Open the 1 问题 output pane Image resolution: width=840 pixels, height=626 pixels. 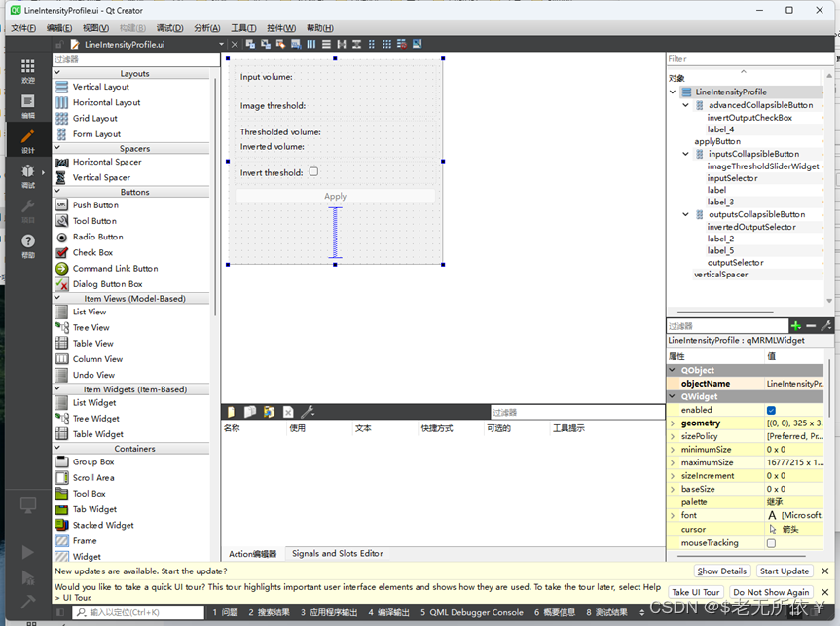tap(225, 612)
